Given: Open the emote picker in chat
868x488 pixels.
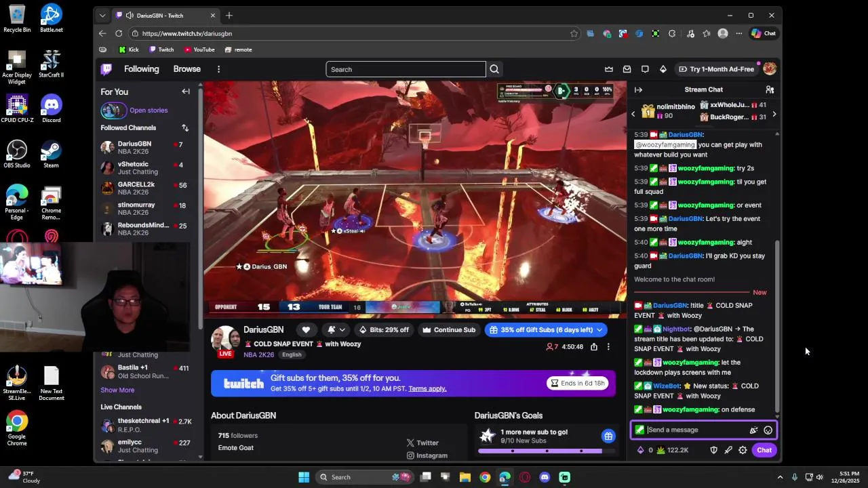Looking at the screenshot, I should [x=768, y=430].
